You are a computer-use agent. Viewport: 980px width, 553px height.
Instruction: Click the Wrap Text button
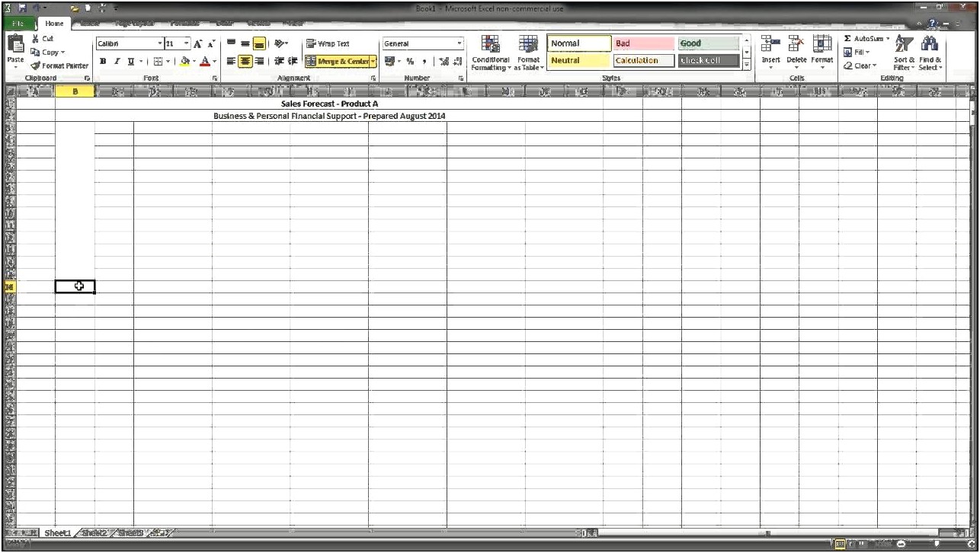(x=328, y=44)
